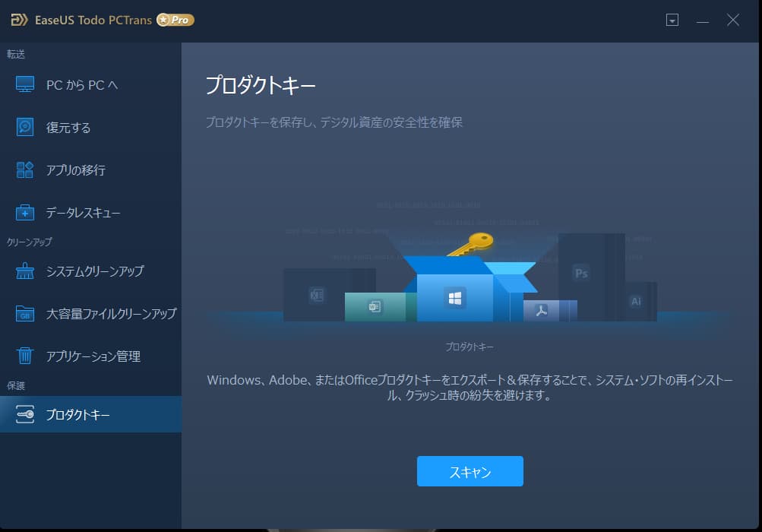Open データレスキュー menu item
Viewport: 762px width, 532px height.
point(90,213)
